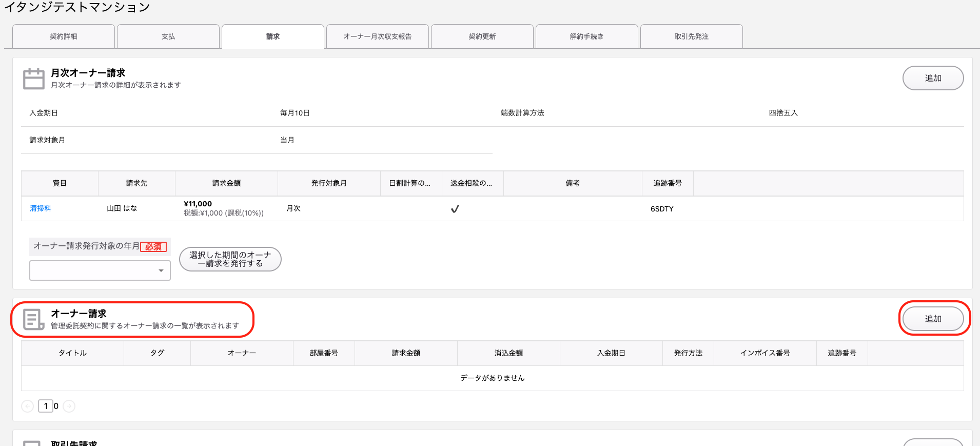Click 山田 はな in the 請求先 cell
The image size is (980, 446).
tap(122, 208)
